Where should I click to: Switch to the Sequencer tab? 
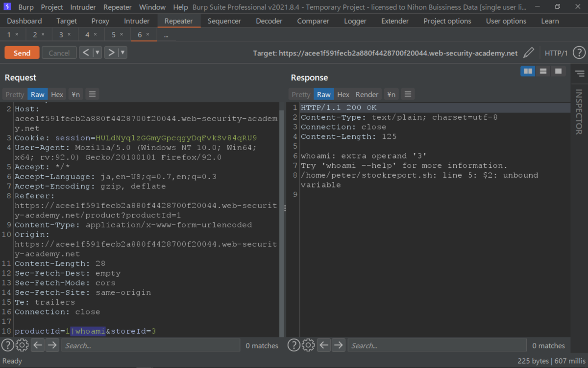(224, 21)
